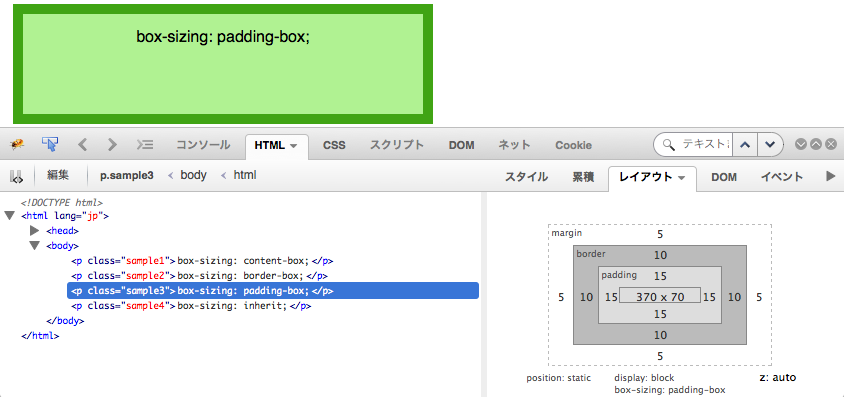Select the closing /body tag
Image resolution: width=844 pixels, height=397 pixels.
pos(65,321)
